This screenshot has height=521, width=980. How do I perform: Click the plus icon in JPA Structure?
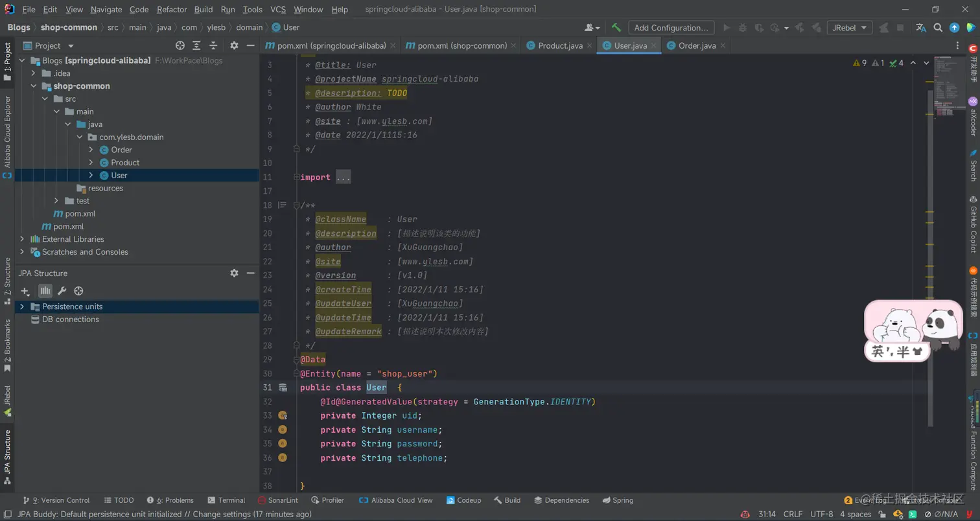tap(25, 292)
